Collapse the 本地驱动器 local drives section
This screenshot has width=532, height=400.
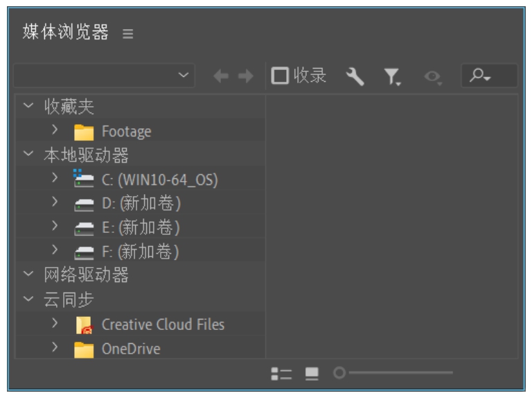(28, 155)
